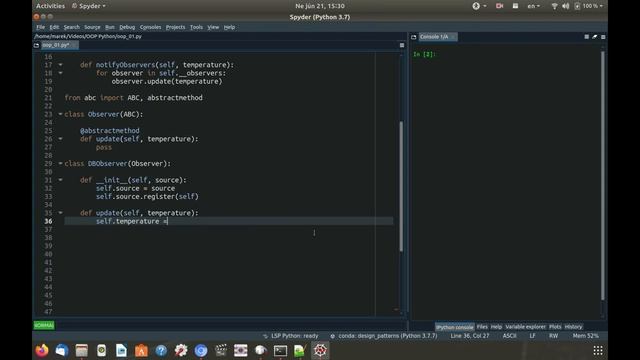Image resolution: width=640 pixels, height=360 pixels.
Task: Click the Activities button
Action: [x=51, y=6]
